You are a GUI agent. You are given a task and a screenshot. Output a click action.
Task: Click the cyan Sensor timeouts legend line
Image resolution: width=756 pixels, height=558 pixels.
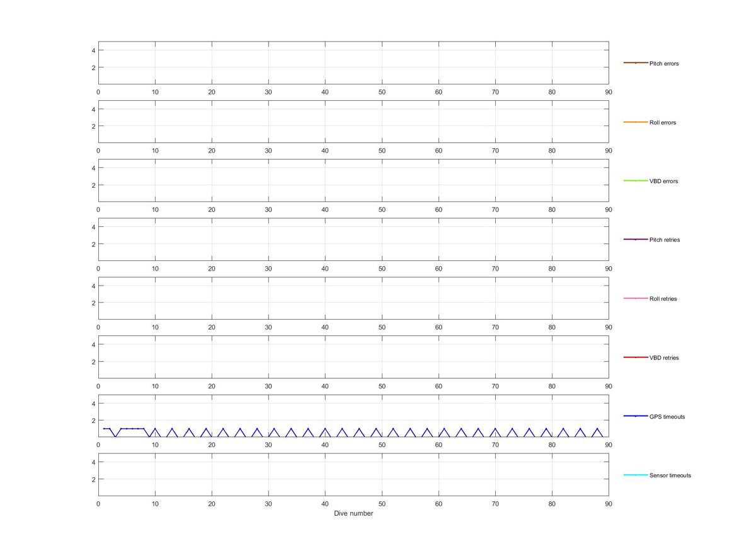coord(636,475)
